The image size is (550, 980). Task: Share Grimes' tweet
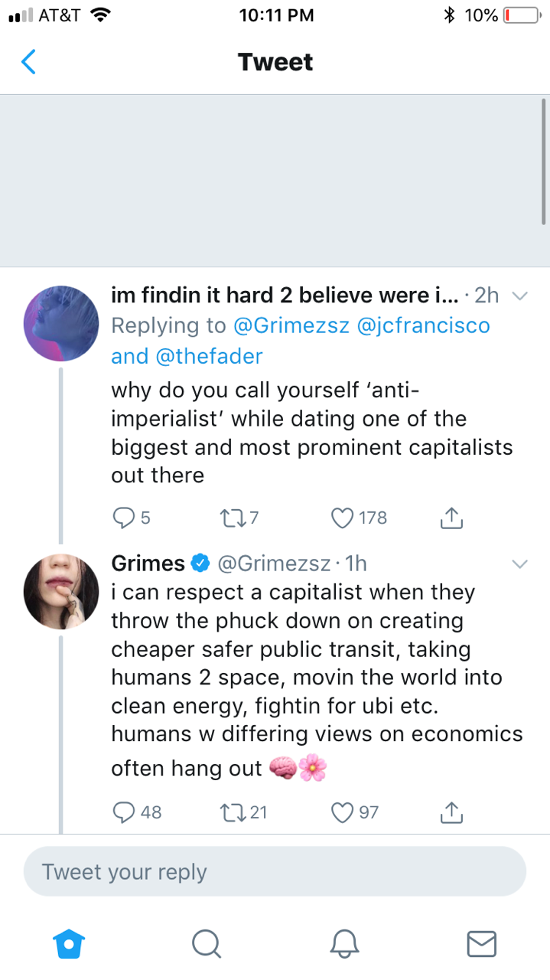click(x=451, y=812)
